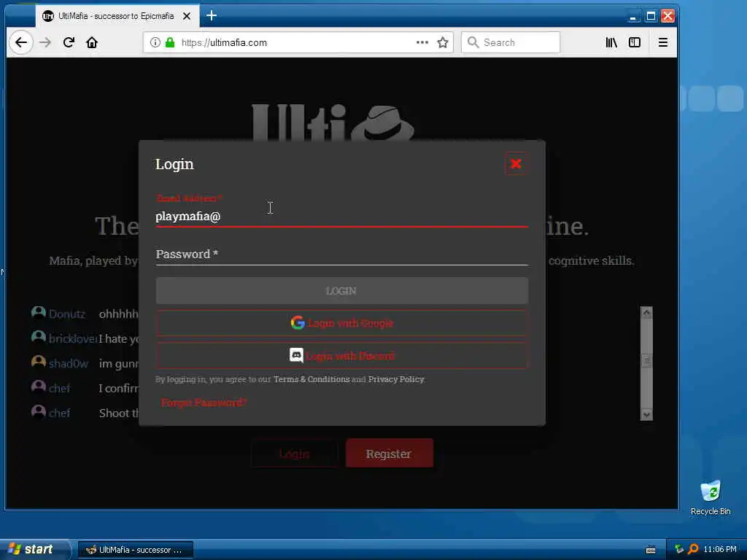Open a new tab with the plus button
747x560 pixels.
pos(212,16)
